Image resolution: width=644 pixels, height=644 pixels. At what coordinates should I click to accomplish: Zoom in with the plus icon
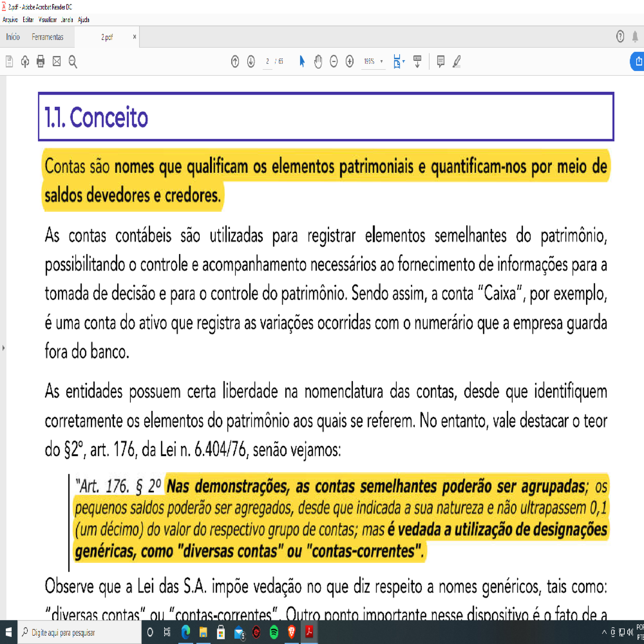[350, 61]
